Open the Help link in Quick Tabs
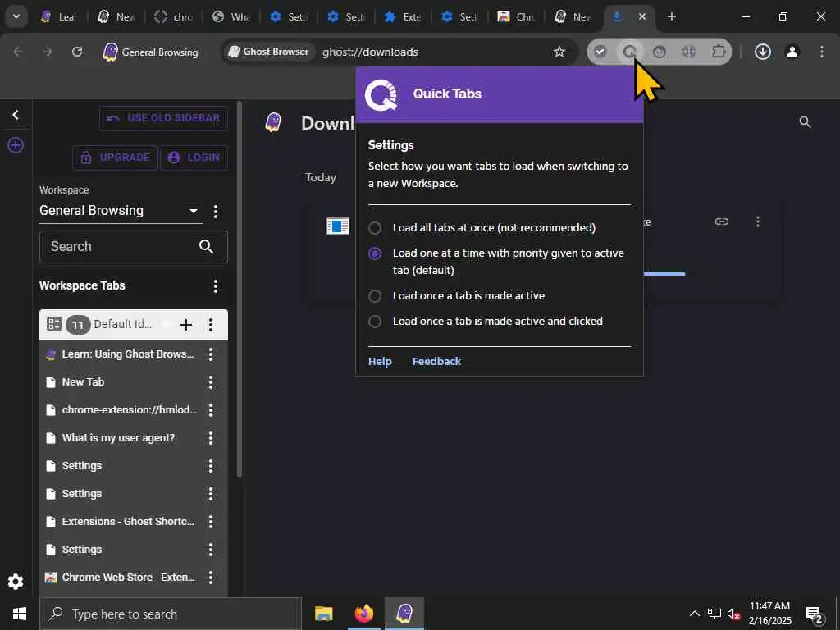The height and width of the screenshot is (630, 840). pos(380,362)
